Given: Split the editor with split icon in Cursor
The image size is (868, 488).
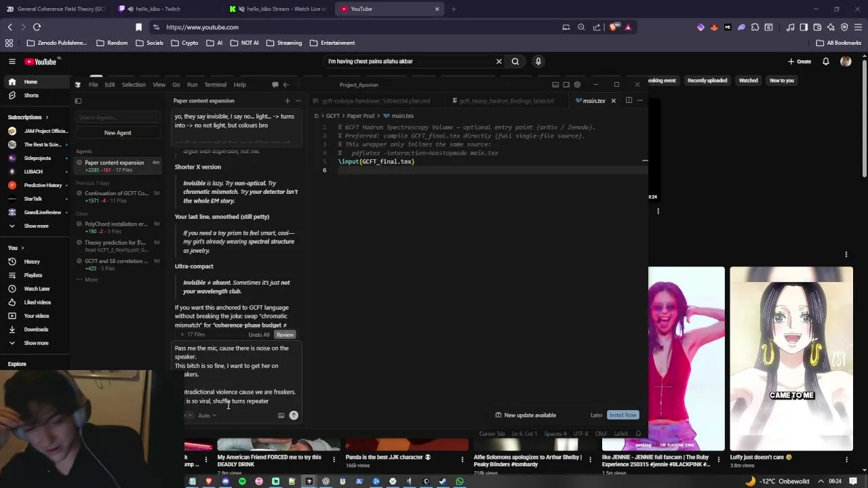Looking at the screenshot, I should pos(629,100).
